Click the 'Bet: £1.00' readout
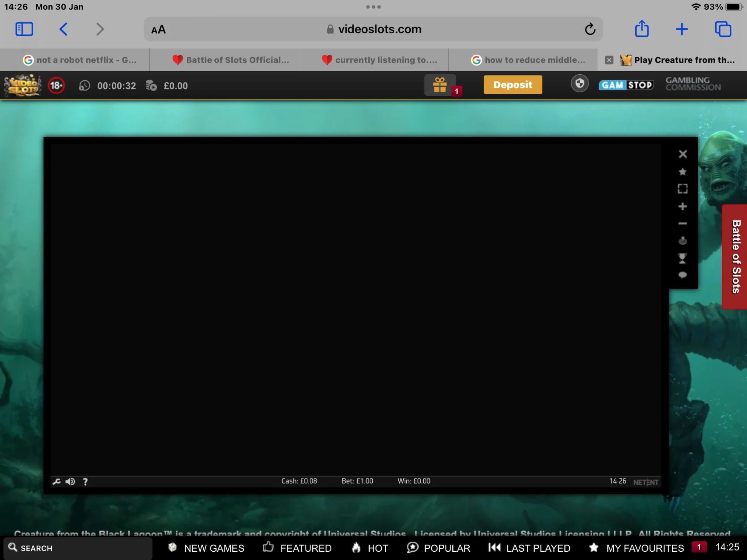The height and width of the screenshot is (560, 747). tap(357, 481)
